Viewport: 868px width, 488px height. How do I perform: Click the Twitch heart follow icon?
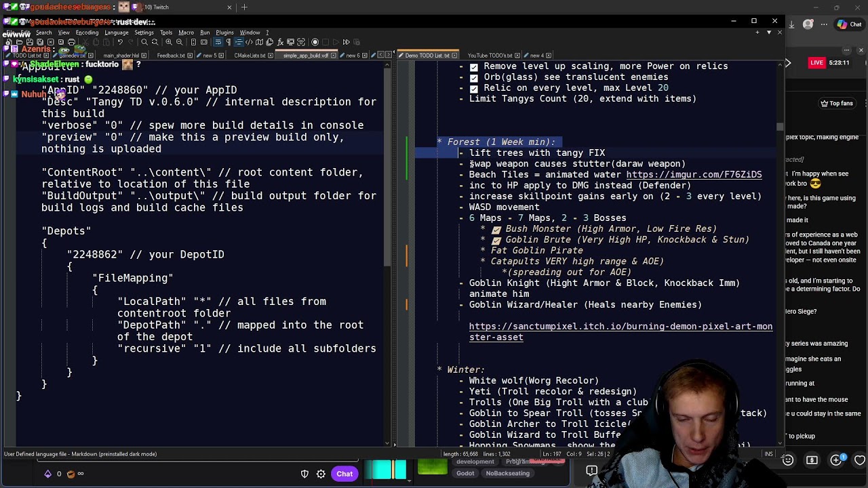tap(860, 460)
